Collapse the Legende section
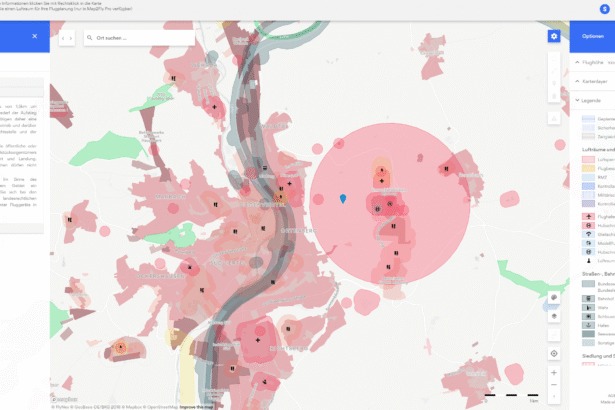Viewport: 615px width, 410px height. click(x=577, y=100)
